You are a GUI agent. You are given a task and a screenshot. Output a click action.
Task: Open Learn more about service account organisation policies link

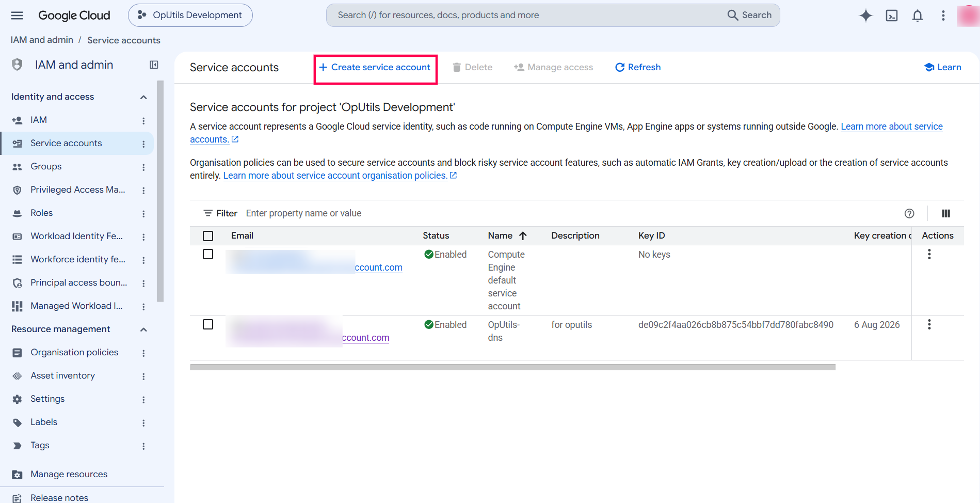[340, 176]
